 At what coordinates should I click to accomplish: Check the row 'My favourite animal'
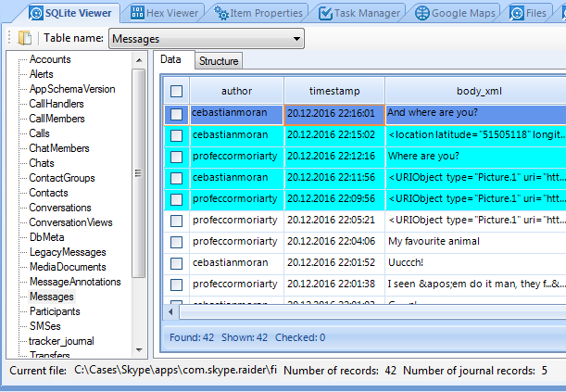177,242
